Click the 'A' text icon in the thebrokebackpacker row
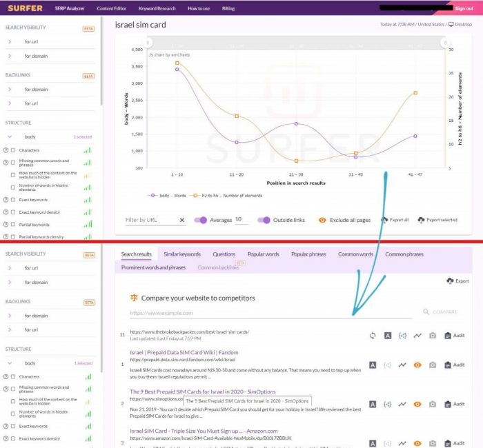 388,336
